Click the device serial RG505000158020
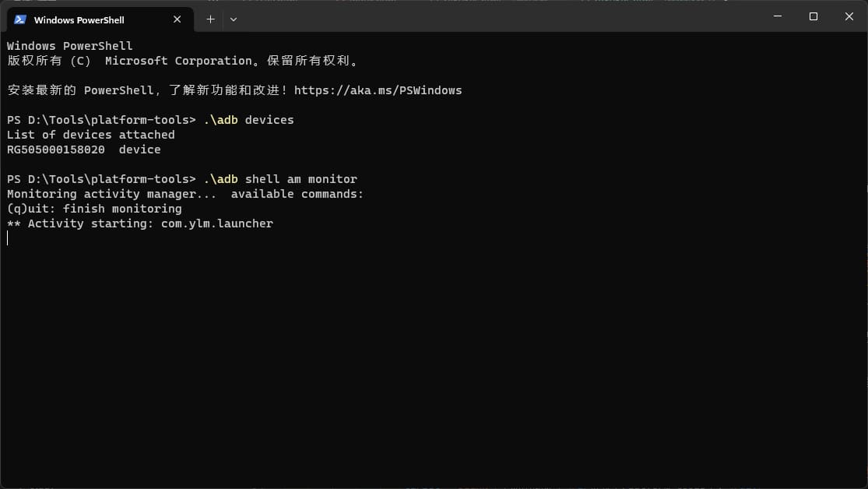 tap(56, 150)
